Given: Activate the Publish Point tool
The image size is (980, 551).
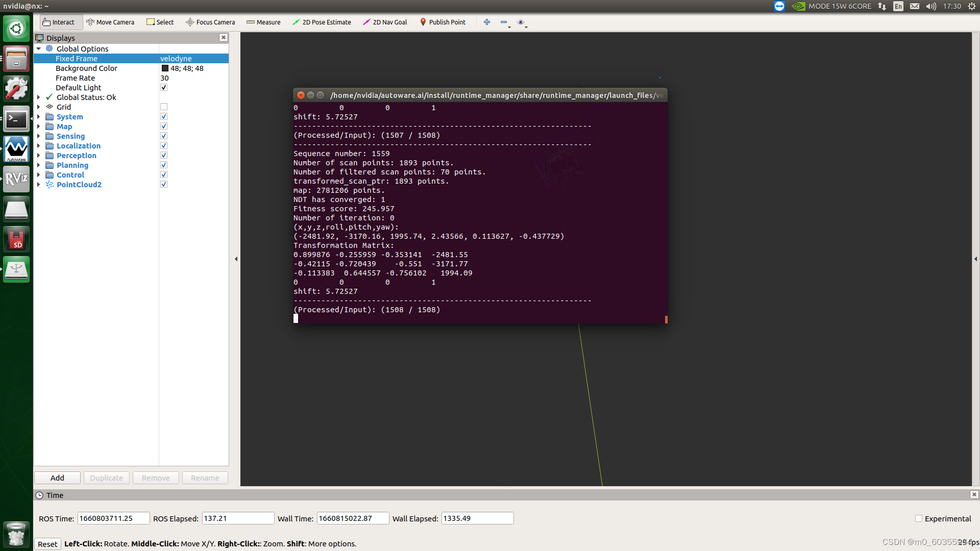Looking at the screenshot, I should [x=443, y=22].
